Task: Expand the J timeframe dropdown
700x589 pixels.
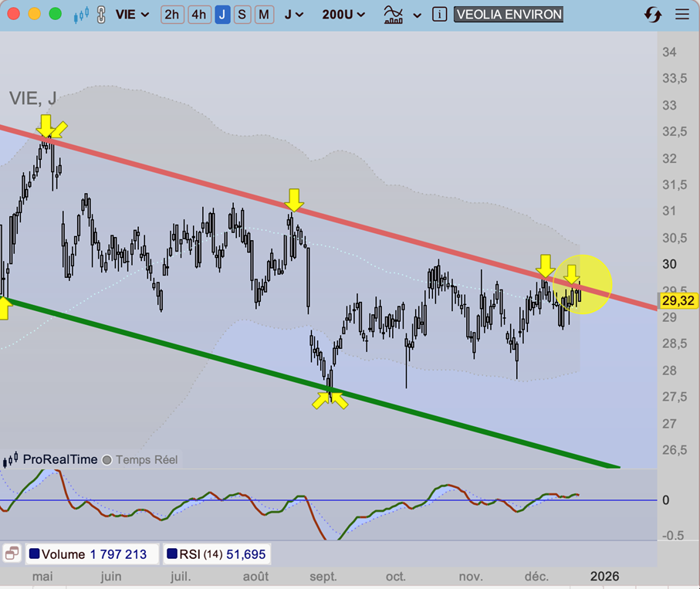Action: point(293,15)
